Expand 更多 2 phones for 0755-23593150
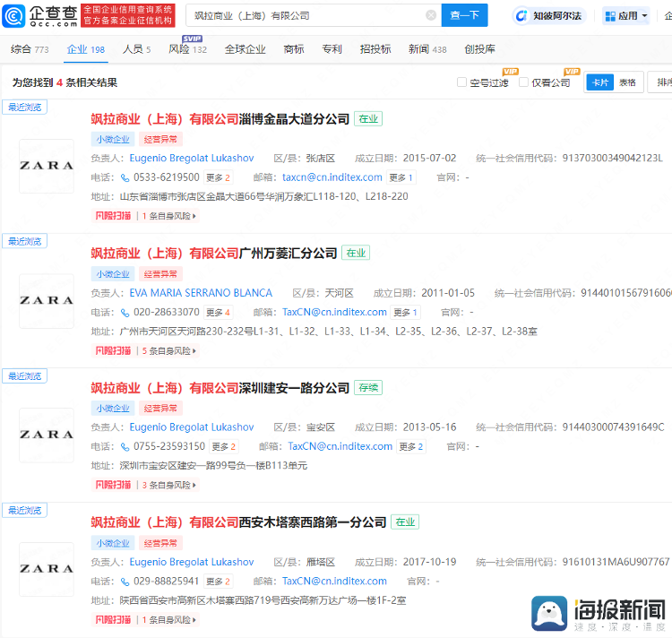Viewport: 672px width, 638px height. point(224,447)
